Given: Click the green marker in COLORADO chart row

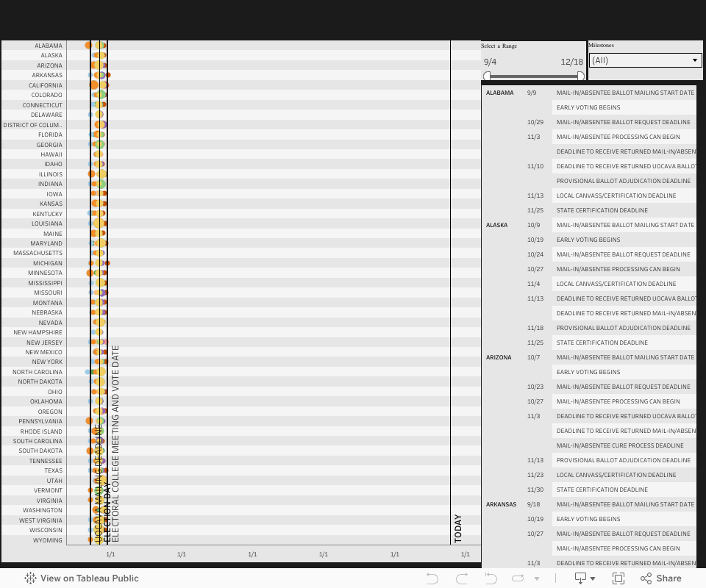Looking at the screenshot, I should point(101,95).
